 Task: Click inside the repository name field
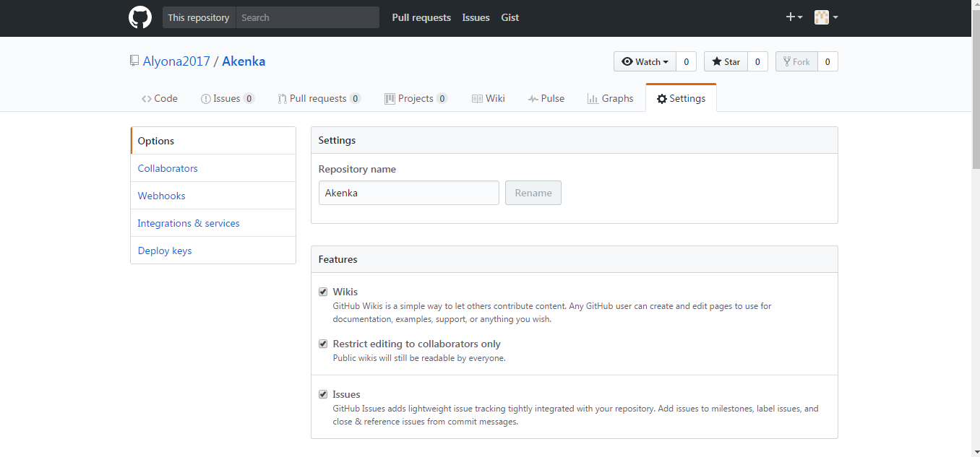coord(408,193)
